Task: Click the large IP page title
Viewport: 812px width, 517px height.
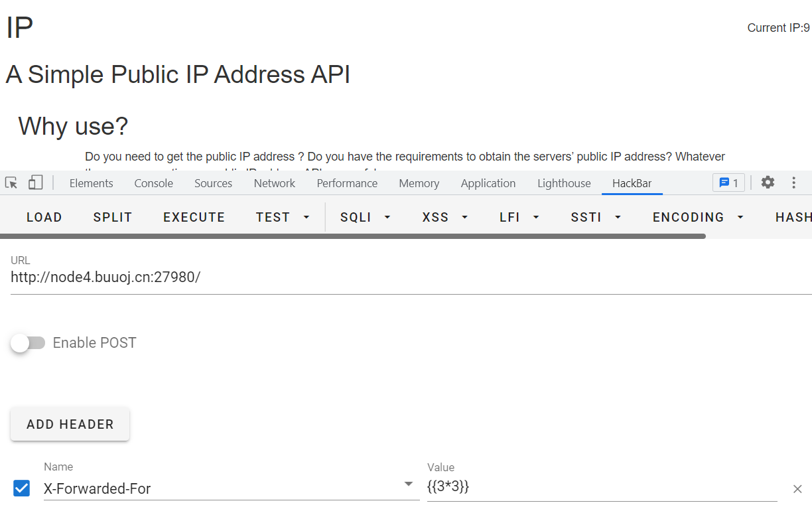Action: tap(19, 28)
